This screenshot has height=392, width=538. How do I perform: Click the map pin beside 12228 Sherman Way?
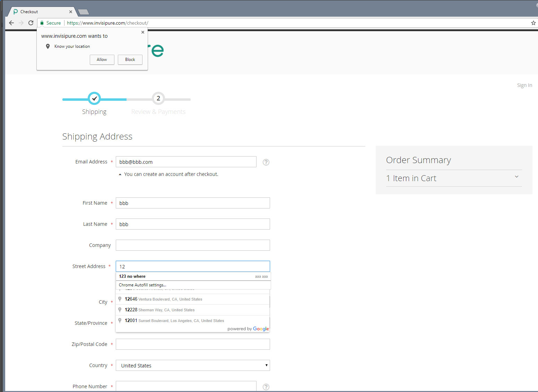[120, 310]
